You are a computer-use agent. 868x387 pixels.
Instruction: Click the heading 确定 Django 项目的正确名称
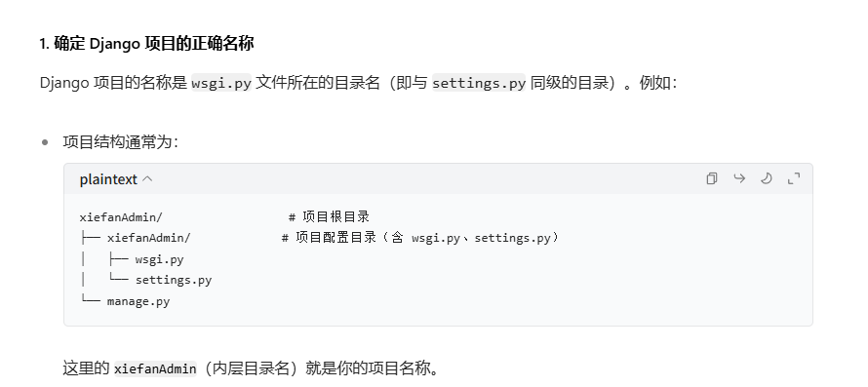[x=146, y=44]
